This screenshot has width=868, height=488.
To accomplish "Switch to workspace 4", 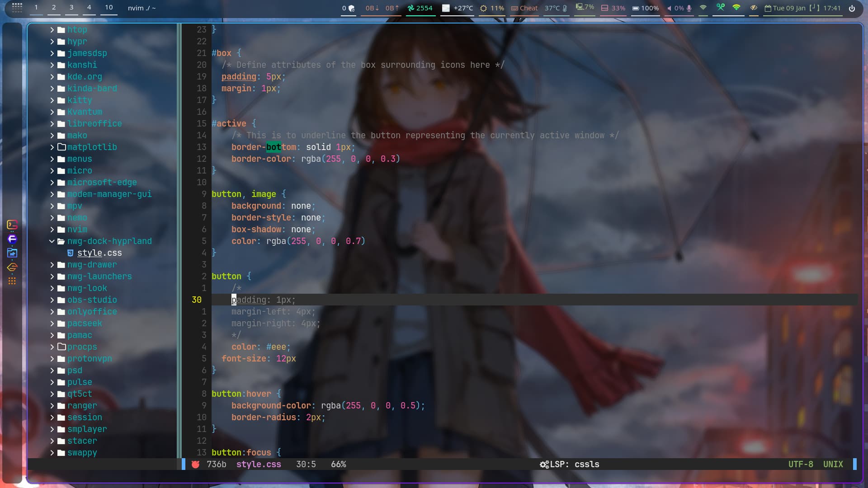I will click(x=89, y=8).
